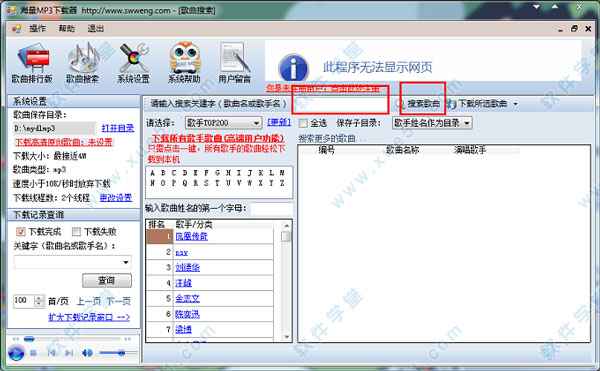Screen dimensions: 600x371
Task: Skip to the next track in player
Action: click(x=69, y=353)
